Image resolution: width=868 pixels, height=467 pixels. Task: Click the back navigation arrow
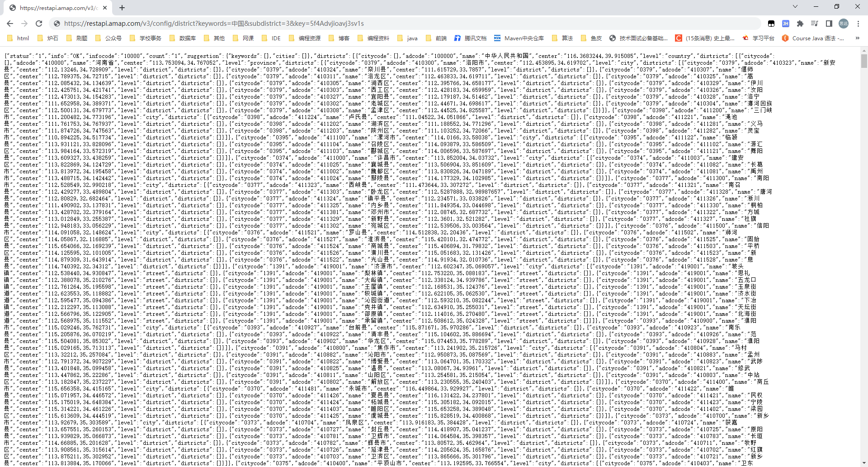[x=10, y=23]
